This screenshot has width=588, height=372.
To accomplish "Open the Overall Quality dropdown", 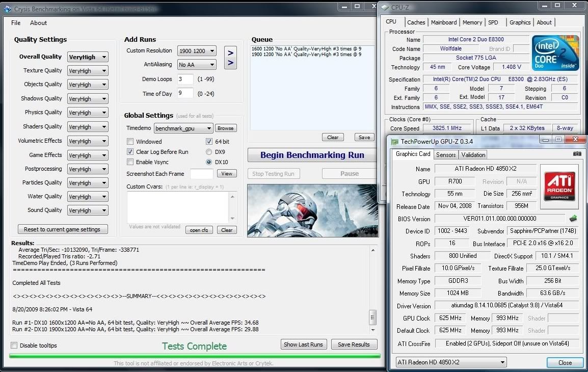I will (88, 57).
